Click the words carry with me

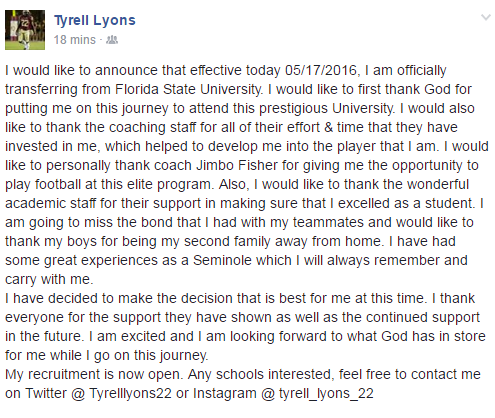pos(49,280)
